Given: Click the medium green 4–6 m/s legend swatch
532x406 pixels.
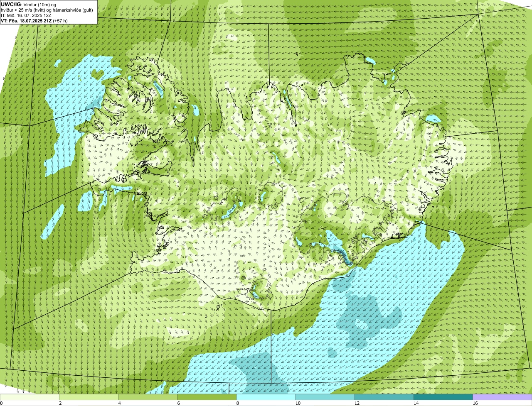Looking at the screenshot, I should [148, 397].
